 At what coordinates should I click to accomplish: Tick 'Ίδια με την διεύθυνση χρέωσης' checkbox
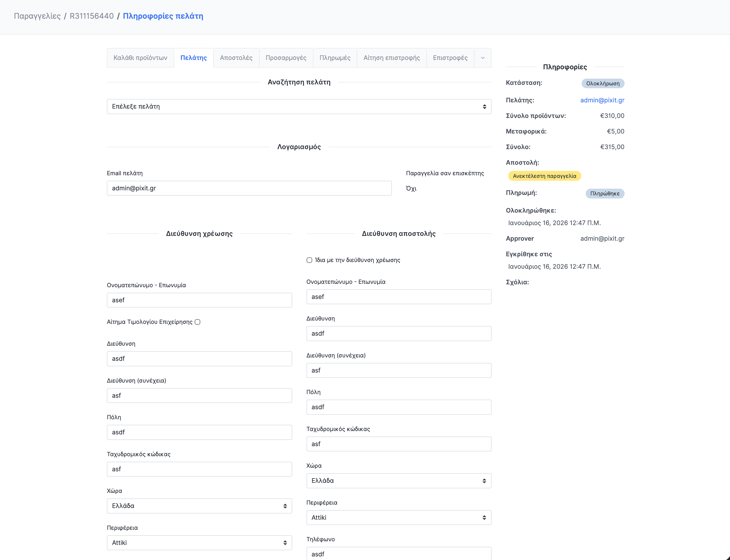point(309,260)
